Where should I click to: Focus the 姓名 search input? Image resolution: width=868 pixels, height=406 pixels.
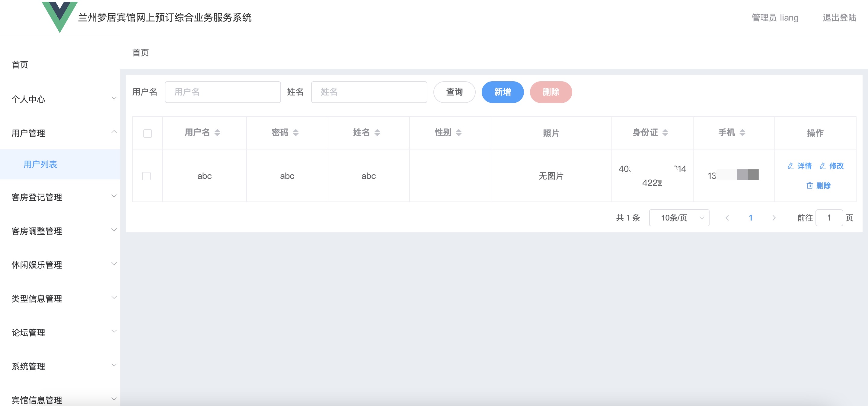coord(369,92)
